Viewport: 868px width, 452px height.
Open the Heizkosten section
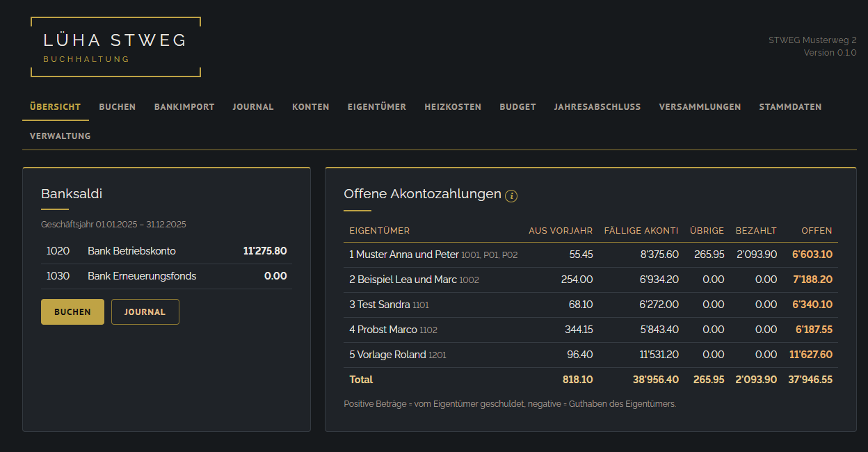tap(453, 106)
